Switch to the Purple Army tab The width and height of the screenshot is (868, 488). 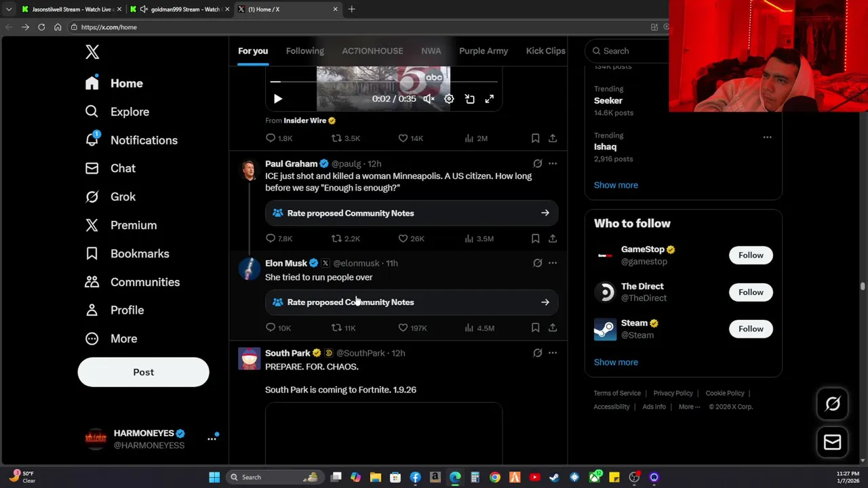484,51
